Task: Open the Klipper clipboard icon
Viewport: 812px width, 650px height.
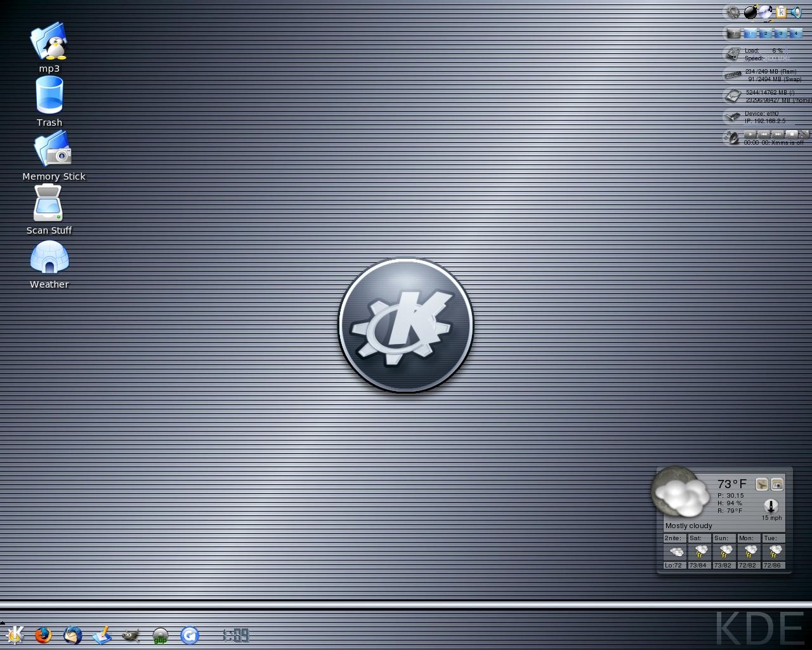Action: (x=781, y=12)
